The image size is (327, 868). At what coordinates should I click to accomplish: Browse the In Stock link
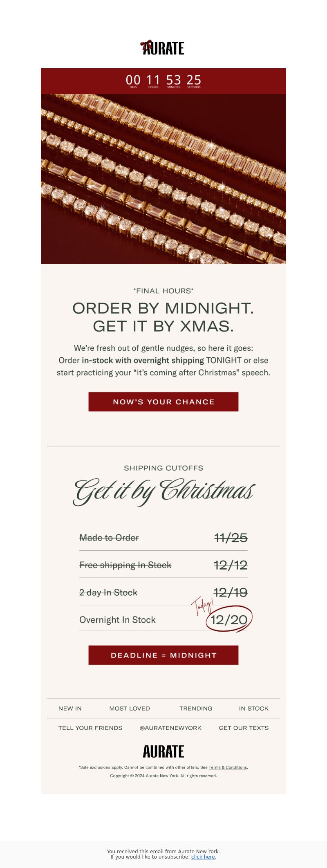pos(254,709)
